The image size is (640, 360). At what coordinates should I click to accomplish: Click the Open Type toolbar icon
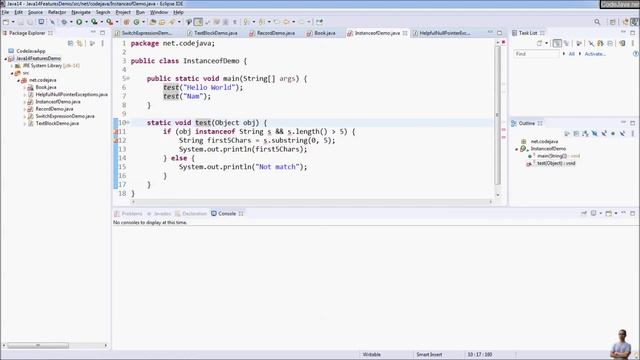(x=153, y=22)
